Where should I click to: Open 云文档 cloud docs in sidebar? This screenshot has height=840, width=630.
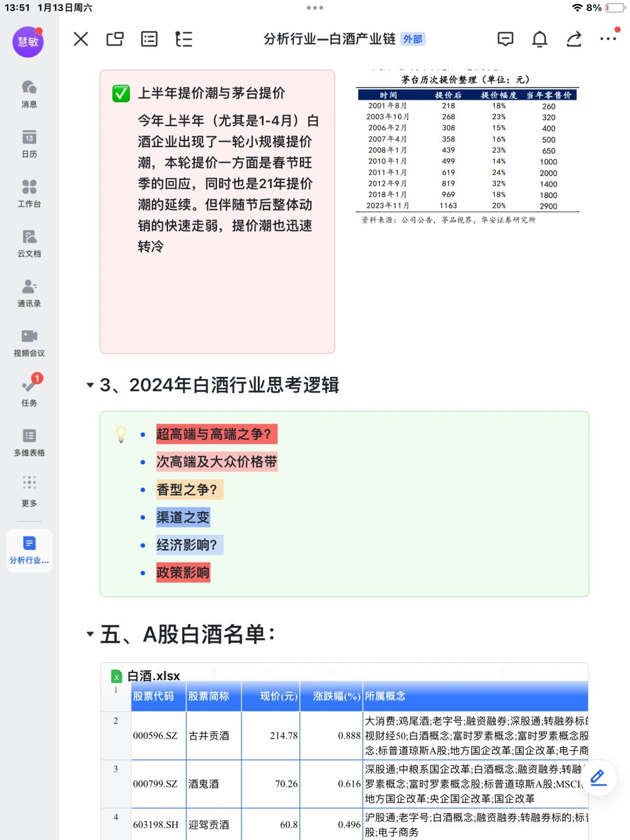[29, 243]
